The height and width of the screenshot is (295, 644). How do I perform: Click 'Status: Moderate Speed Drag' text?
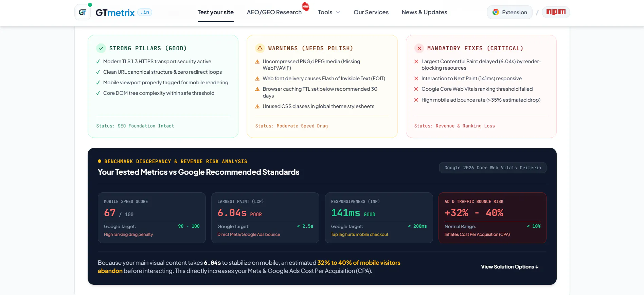[x=291, y=126]
